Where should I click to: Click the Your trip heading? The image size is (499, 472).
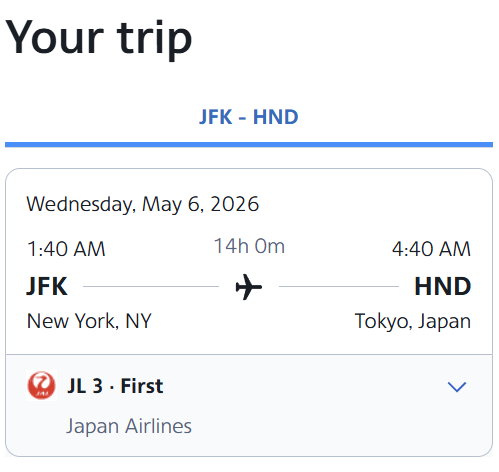pos(99,38)
